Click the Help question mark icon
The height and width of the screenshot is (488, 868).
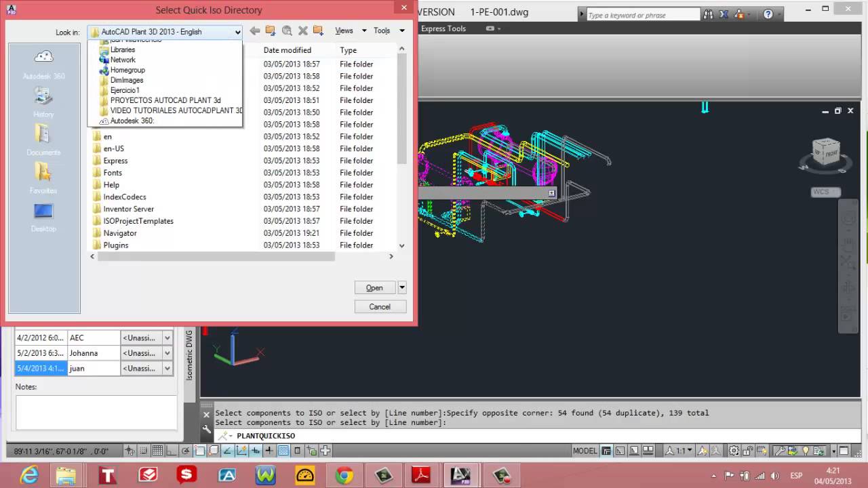[x=768, y=14]
